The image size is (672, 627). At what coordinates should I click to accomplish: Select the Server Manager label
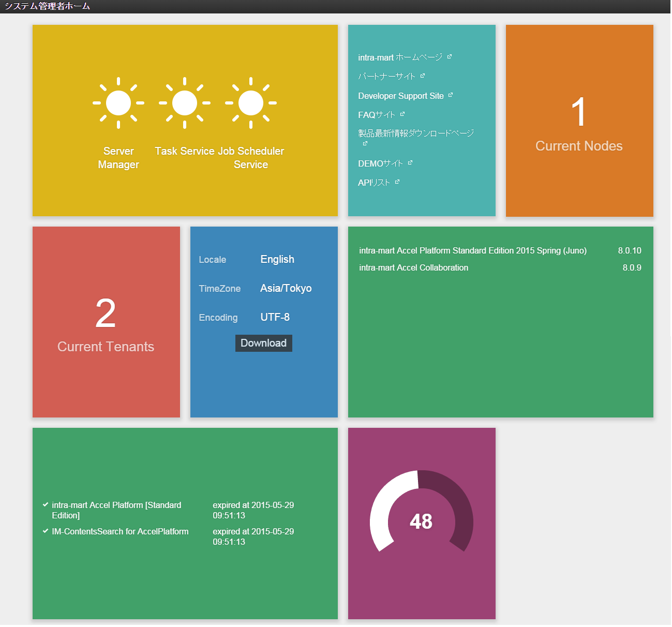coord(118,158)
